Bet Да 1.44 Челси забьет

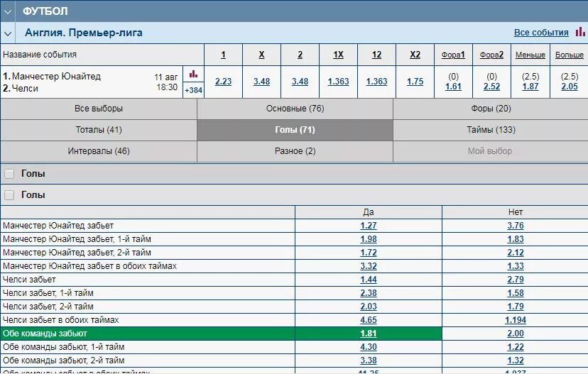coord(369,280)
